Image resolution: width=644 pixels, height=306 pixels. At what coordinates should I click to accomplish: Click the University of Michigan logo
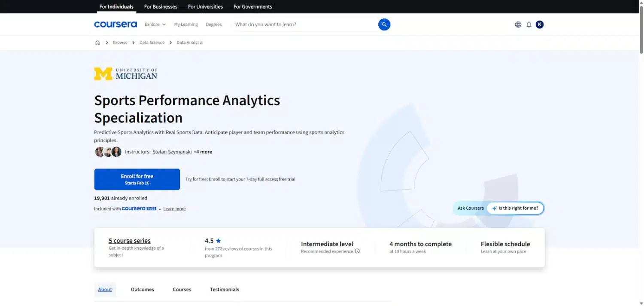(126, 74)
